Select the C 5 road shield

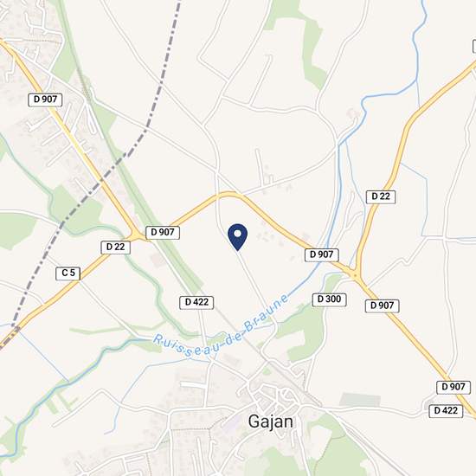click(68, 273)
